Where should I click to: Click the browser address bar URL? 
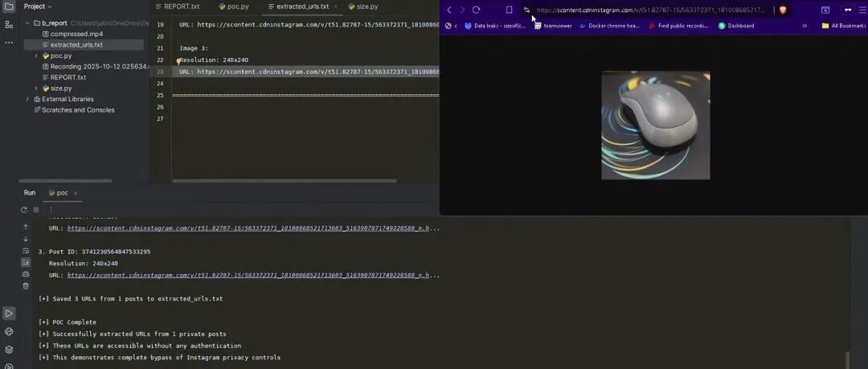(x=651, y=10)
